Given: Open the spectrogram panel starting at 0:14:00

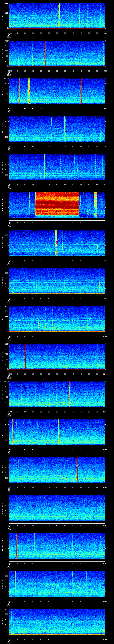Looking at the screenshot, I should tap(57, 508).
